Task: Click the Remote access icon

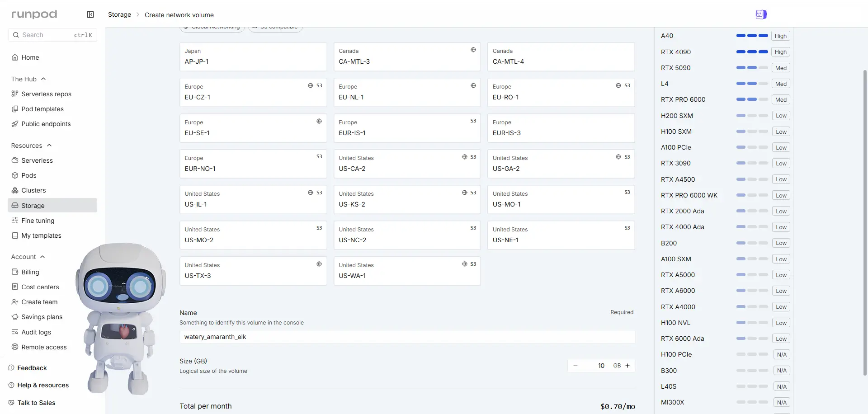Action: [x=15, y=347]
